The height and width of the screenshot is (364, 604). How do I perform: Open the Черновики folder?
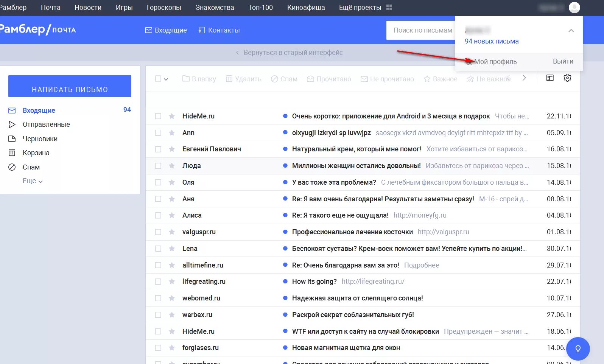click(40, 139)
